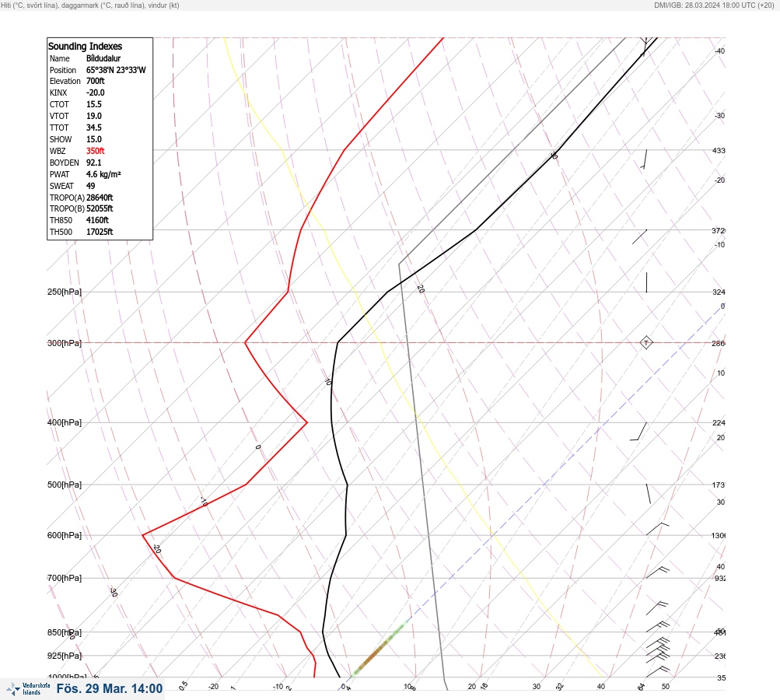The width and height of the screenshot is (780, 700).
Task: Select the wind barb at 500 hPa level
Action: click(x=648, y=494)
